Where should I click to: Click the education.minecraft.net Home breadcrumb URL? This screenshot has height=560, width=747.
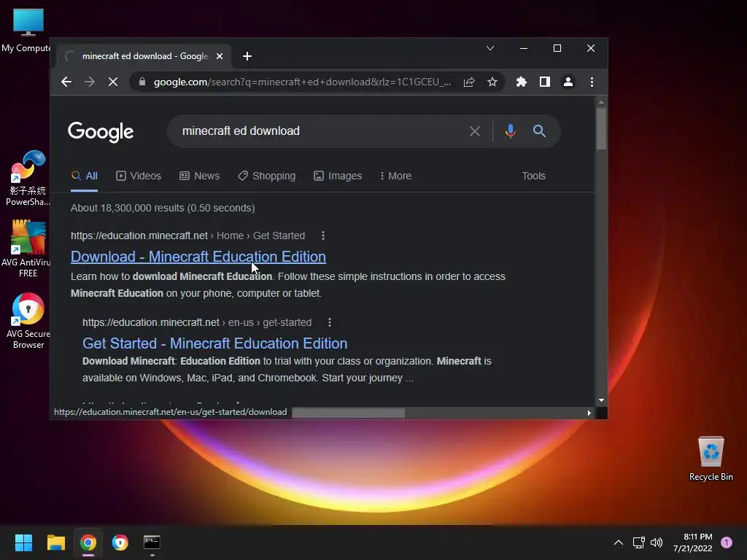[x=187, y=236]
